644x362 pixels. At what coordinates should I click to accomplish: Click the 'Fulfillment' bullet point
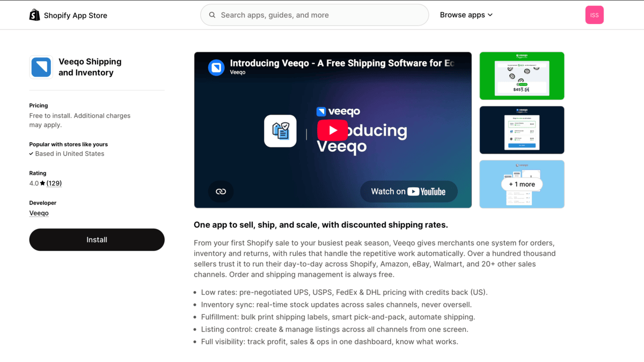click(338, 317)
